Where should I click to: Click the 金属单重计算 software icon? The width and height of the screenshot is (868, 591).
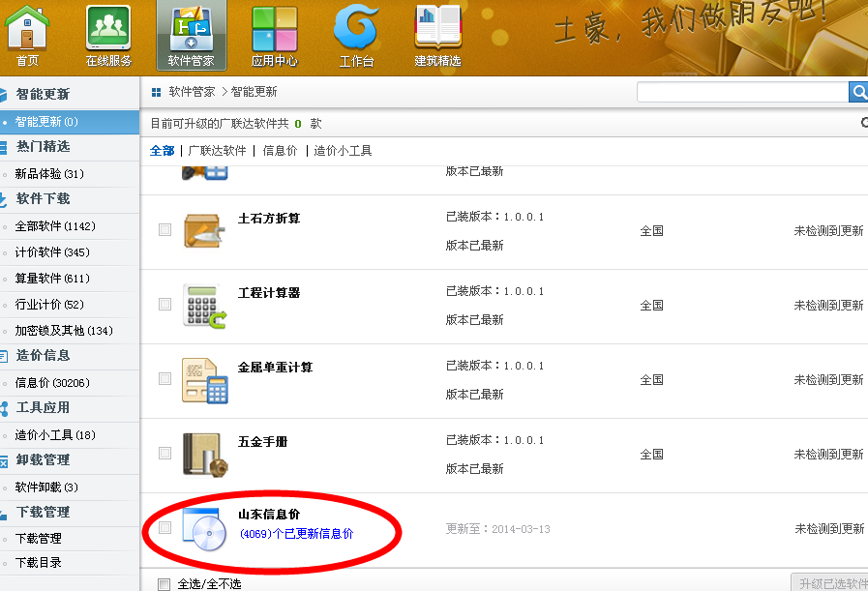(205, 380)
